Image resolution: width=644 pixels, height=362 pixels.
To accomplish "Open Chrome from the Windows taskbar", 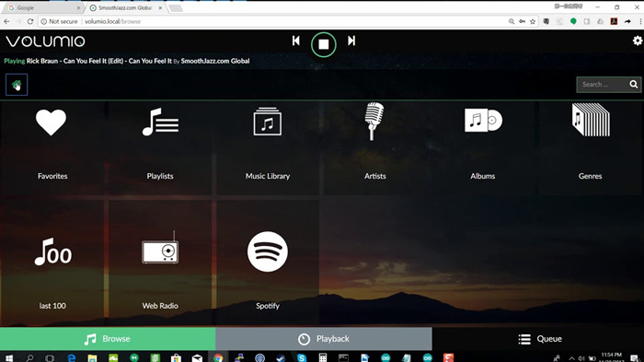I will point(218,357).
